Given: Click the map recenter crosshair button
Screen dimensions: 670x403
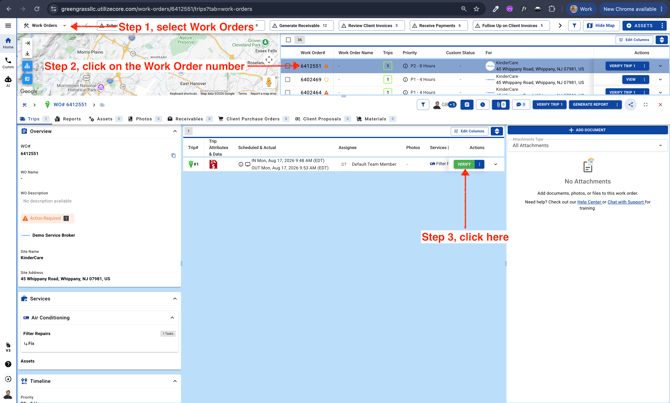Looking at the screenshot, I should click(269, 59).
